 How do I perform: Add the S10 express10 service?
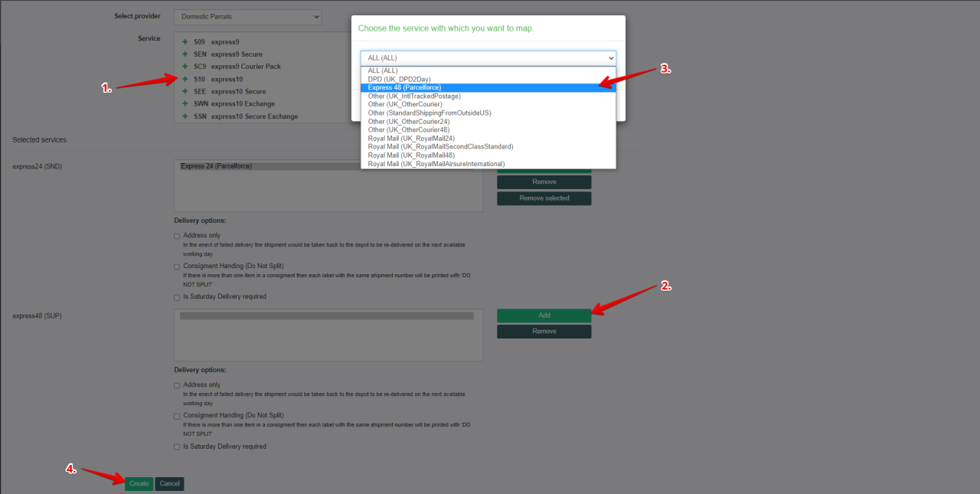pyautogui.click(x=184, y=78)
